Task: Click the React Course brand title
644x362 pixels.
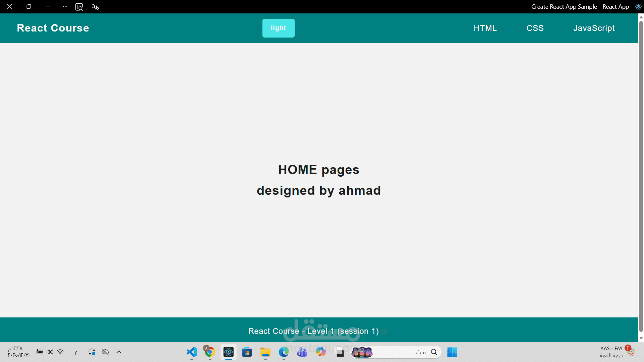Action: 53,28
